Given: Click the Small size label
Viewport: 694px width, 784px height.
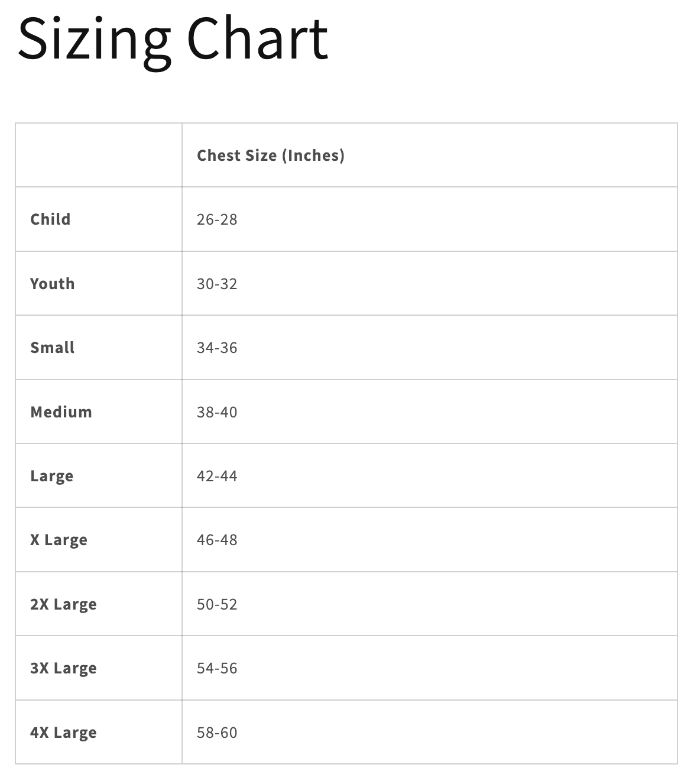Looking at the screenshot, I should [53, 348].
